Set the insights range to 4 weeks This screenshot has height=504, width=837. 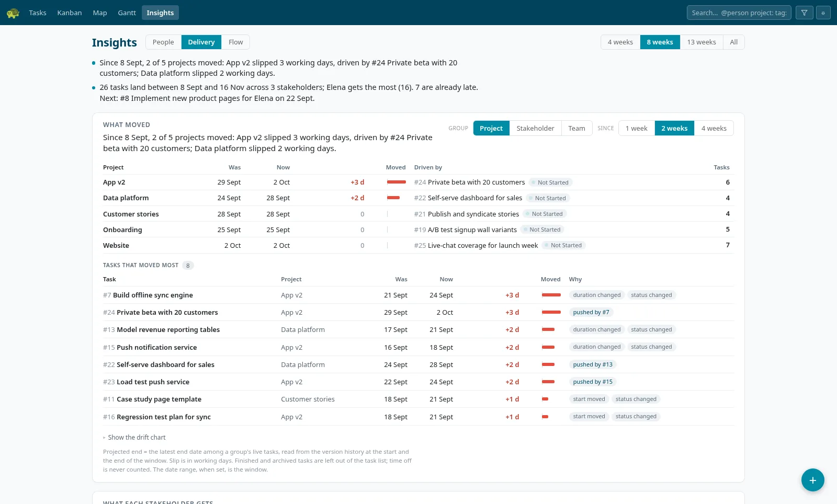point(620,42)
